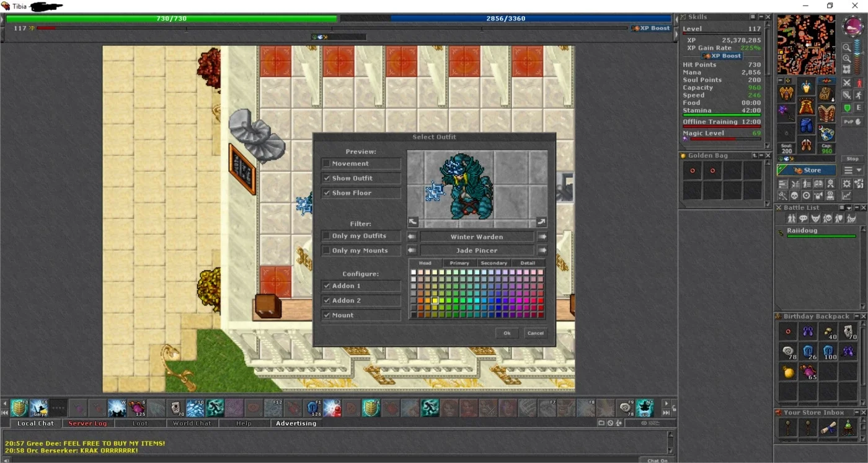Toggle the green shield secure mode icon
This screenshot has width=868, height=463.
(x=848, y=108)
